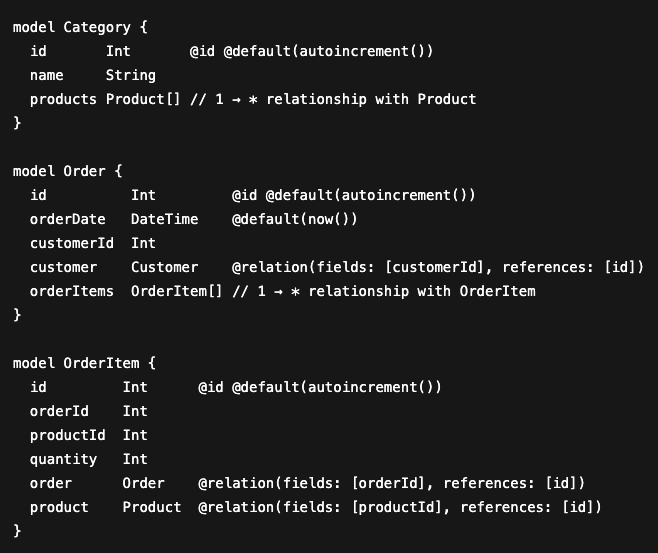The height and width of the screenshot is (553, 658).
Task: Click the Product type in OrderItem model
Action: (152, 507)
